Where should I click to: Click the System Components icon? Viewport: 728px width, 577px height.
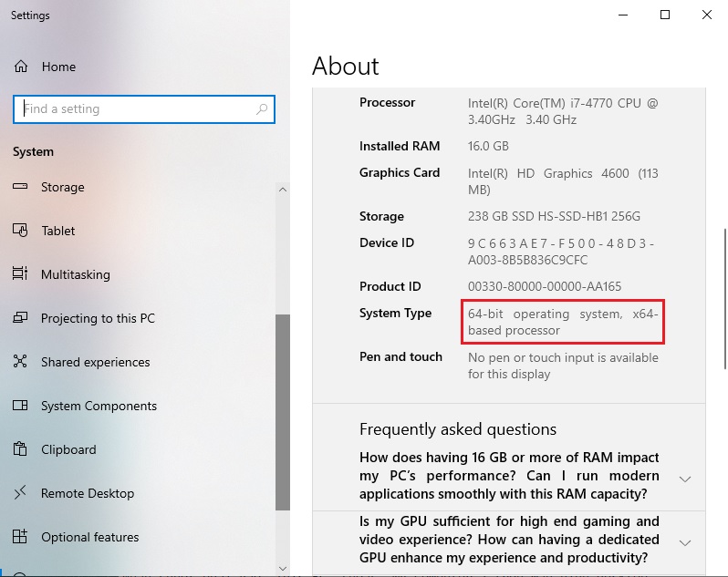coord(20,406)
